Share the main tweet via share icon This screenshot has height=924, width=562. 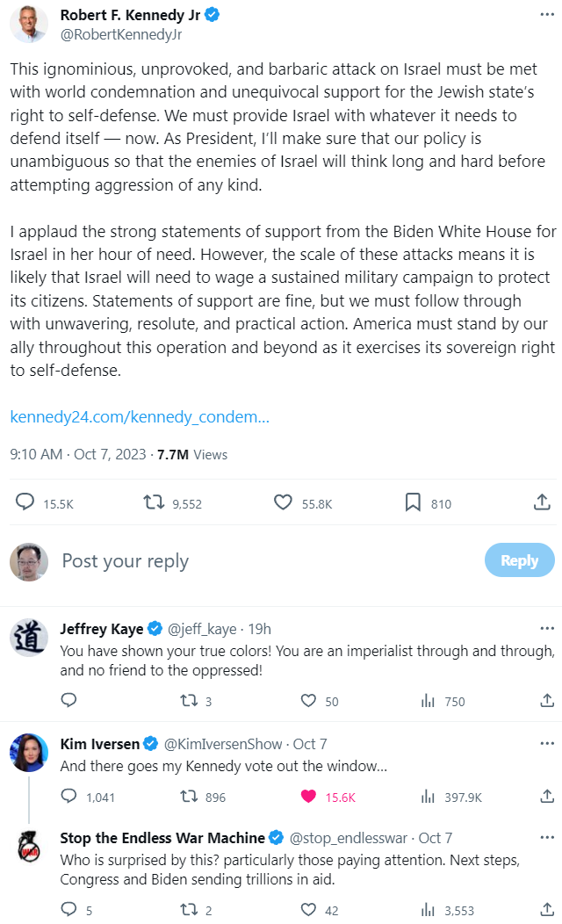543,502
